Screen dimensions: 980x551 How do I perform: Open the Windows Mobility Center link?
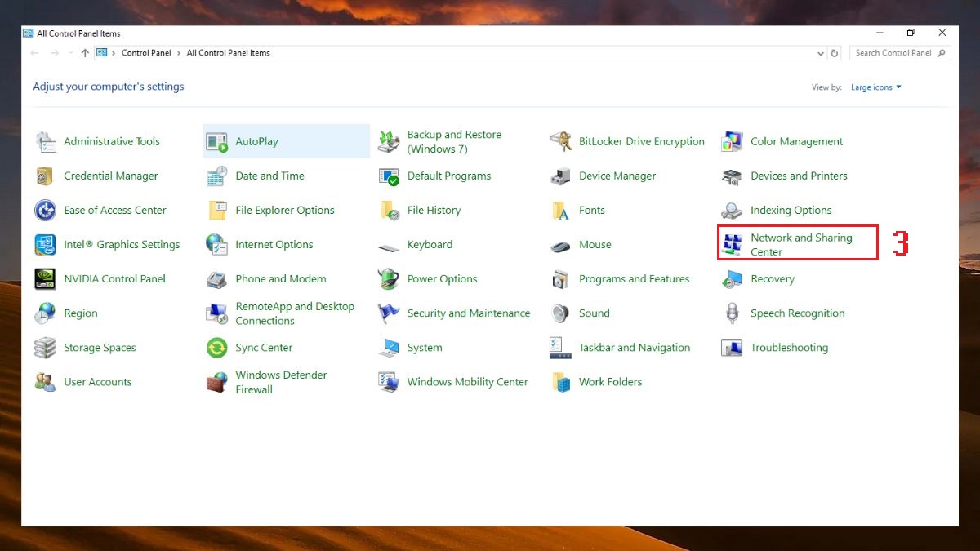click(468, 381)
